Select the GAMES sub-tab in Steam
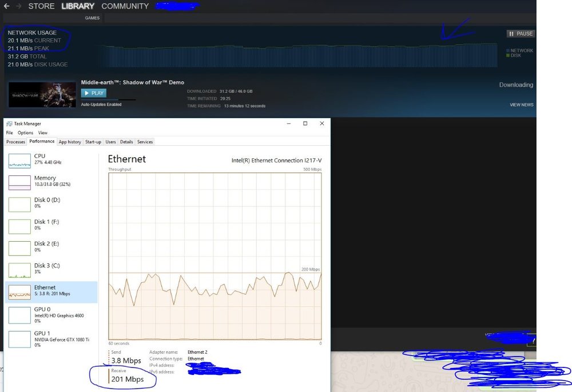This screenshot has height=392, width=572. 92,18
